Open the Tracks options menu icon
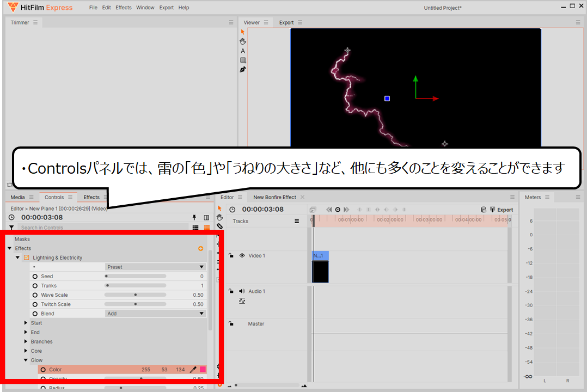 [x=296, y=221]
